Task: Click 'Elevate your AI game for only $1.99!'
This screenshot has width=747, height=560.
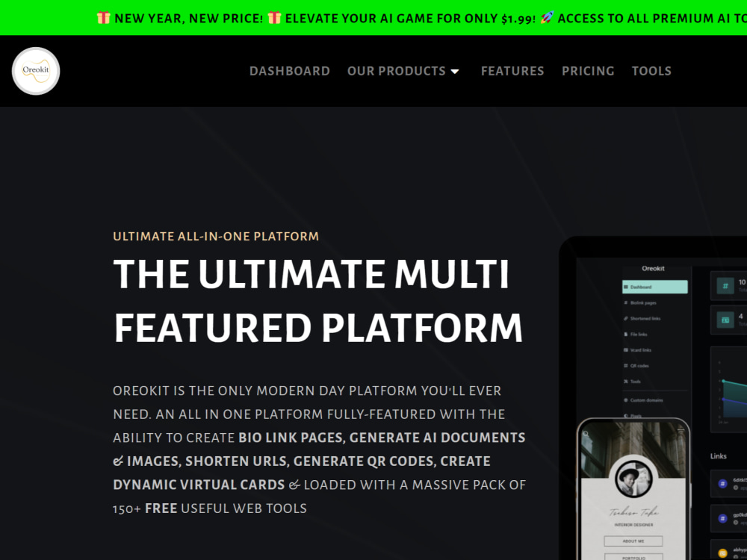Action: [410, 19]
